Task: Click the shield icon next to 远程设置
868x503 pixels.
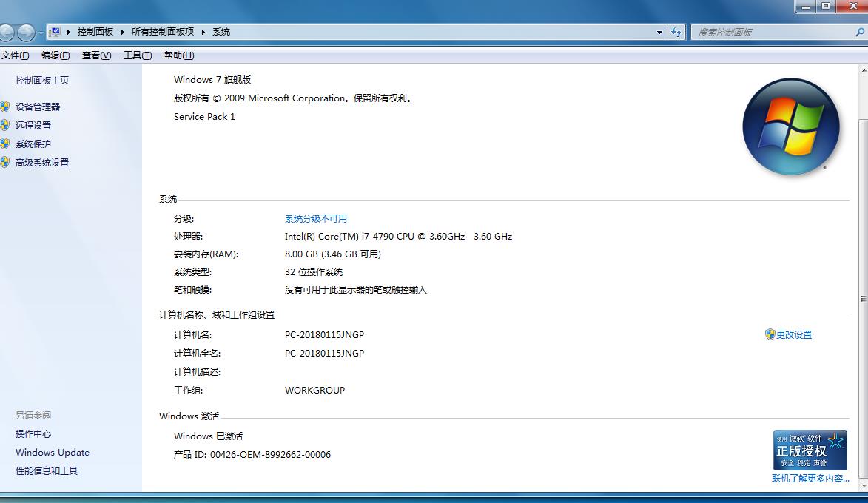Action: click(5, 125)
